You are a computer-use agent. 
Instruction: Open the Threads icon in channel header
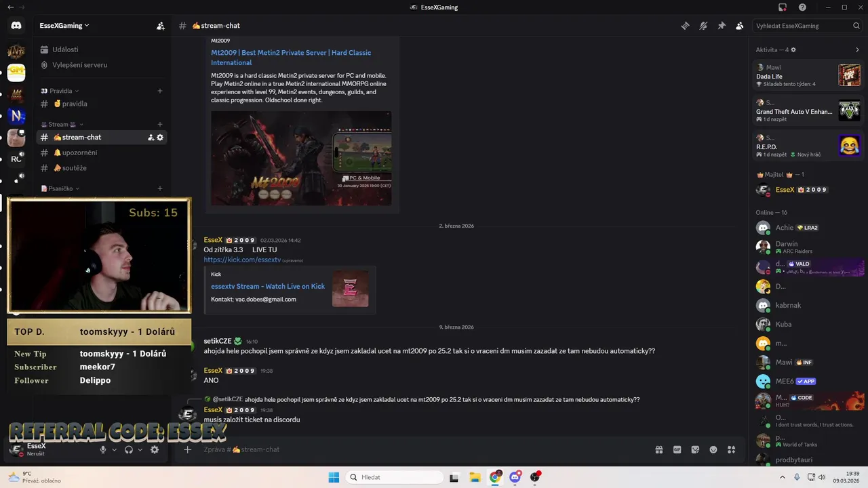click(x=686, y=26)
